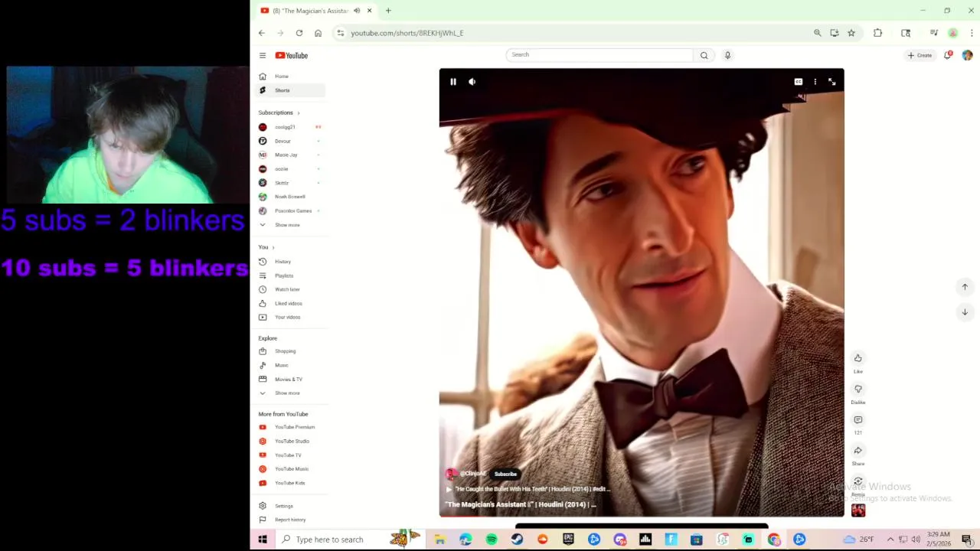Open Liked videos in sidebar
Viewport: 980px width, 551px height.
[290, 303]
